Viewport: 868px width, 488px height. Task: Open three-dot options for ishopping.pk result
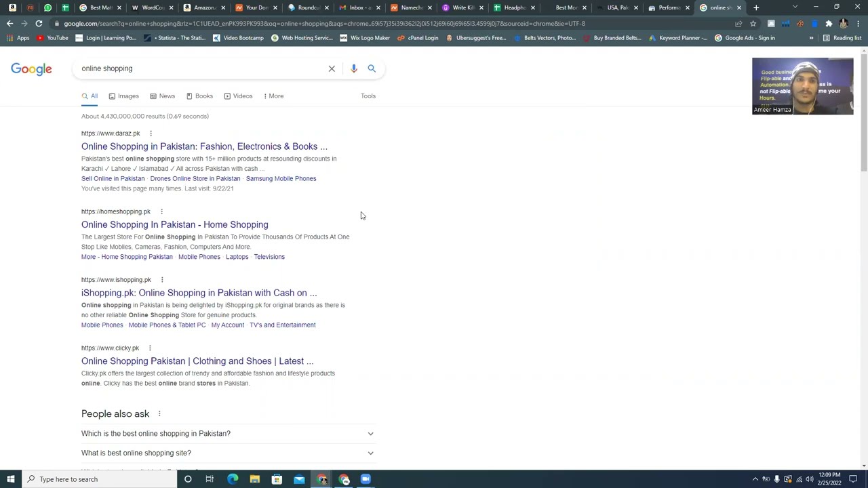tap(162, 280)
